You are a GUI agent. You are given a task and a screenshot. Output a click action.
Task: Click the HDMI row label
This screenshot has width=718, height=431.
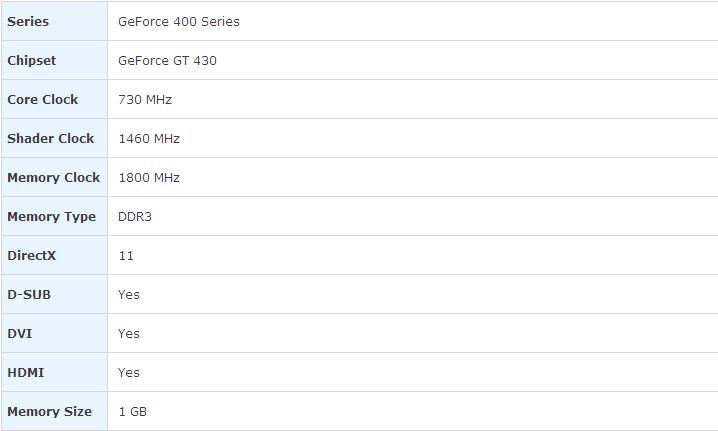[x=26, y=372]
